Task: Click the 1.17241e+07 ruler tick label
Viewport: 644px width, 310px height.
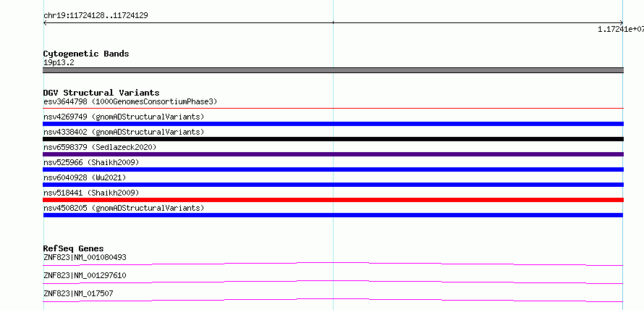Action: 621,29
